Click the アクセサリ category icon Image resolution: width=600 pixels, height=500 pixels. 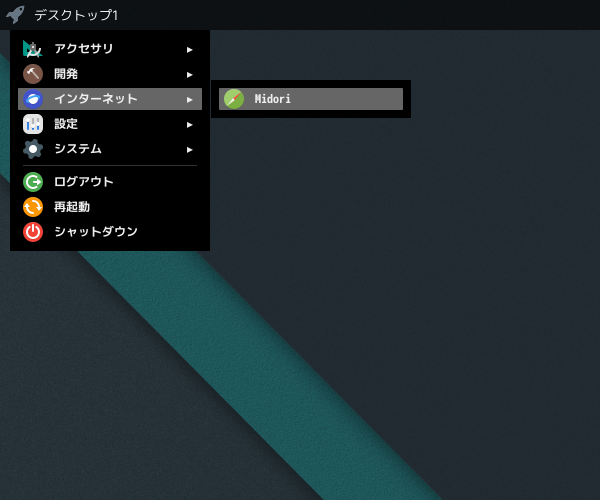coord(33,49)
